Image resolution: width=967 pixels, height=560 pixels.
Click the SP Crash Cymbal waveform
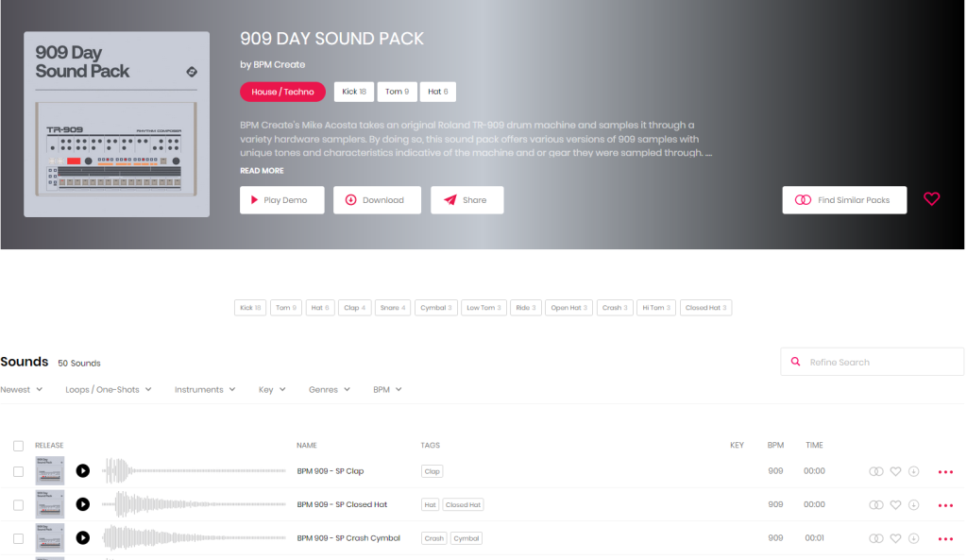pyautogui.click(x=194, y=538)
